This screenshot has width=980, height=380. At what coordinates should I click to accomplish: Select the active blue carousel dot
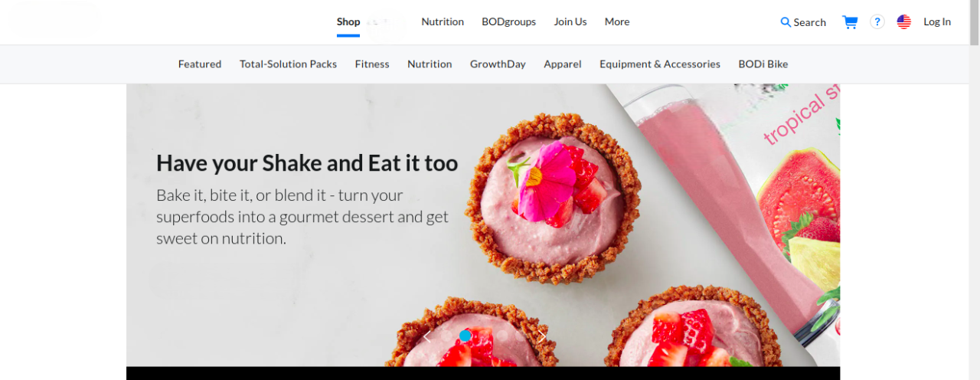[465, 336]
